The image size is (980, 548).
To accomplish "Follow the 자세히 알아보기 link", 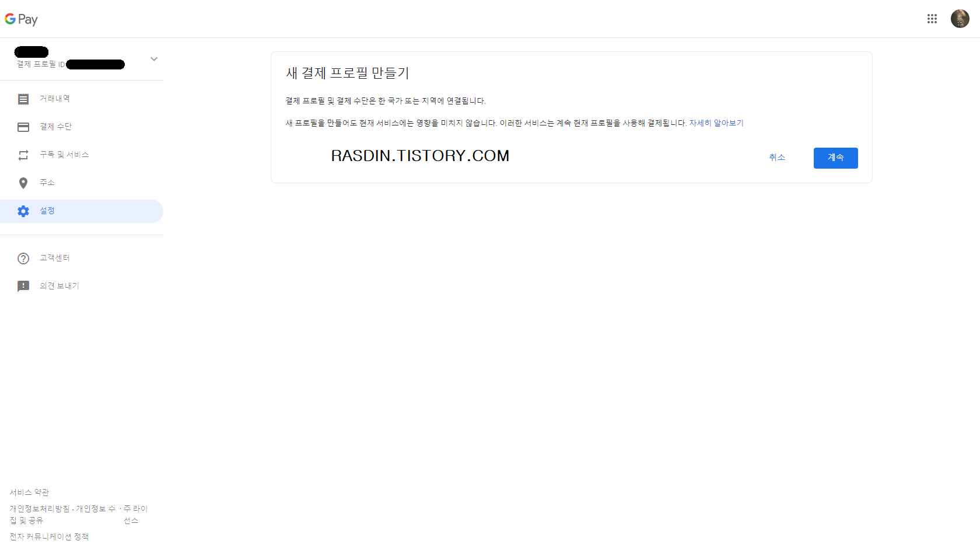I will point(716,123).
